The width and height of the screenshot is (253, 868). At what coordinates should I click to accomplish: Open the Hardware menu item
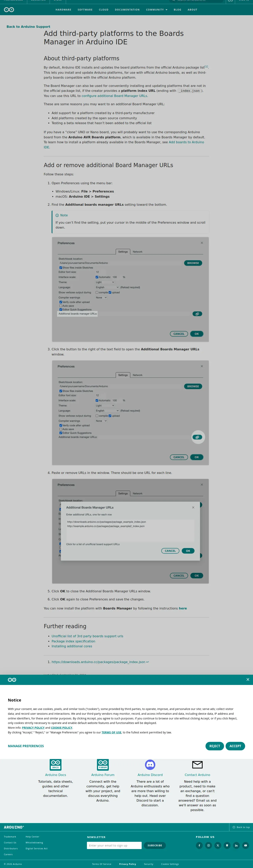pyautogui.click(x=63, y=10)
